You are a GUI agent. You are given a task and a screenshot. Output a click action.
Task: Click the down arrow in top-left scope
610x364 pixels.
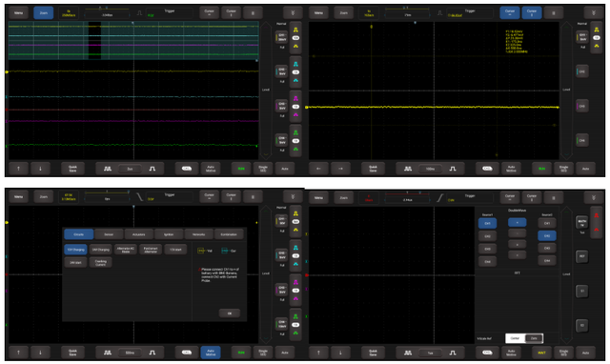click(40, 169)
